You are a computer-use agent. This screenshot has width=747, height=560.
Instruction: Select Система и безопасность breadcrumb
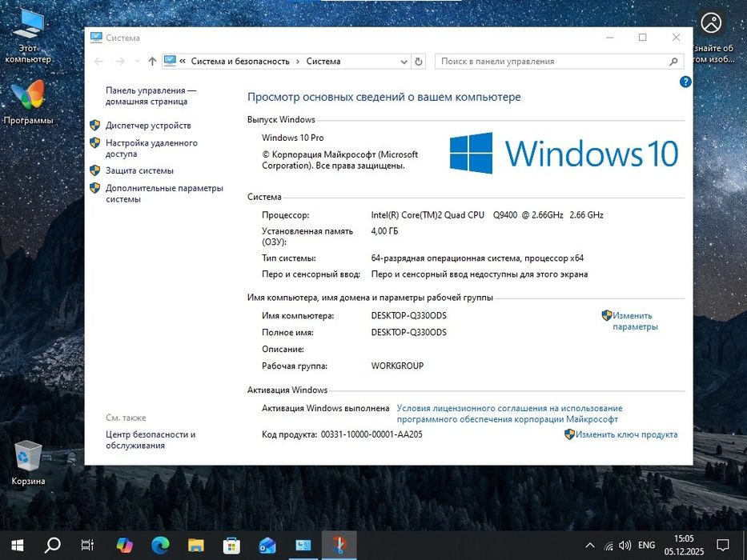tap(240, 62)
